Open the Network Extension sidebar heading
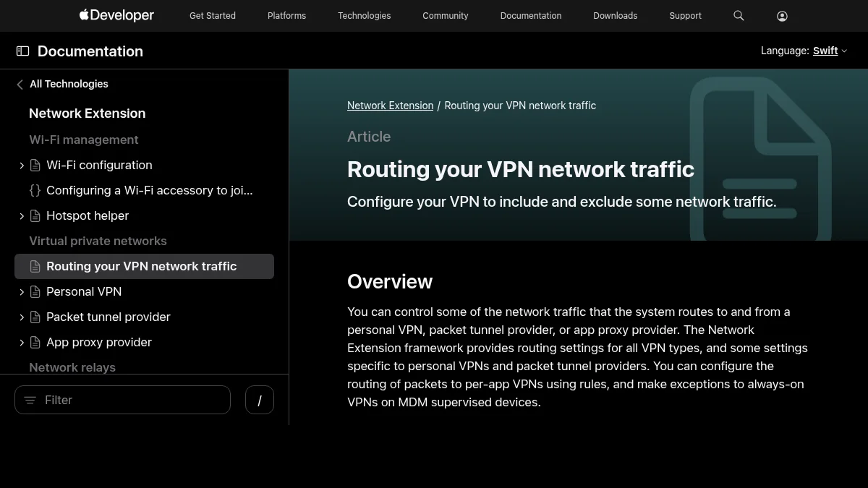This screenshot has height=488, width=868. pyautogui.click(x=87, y=114)
